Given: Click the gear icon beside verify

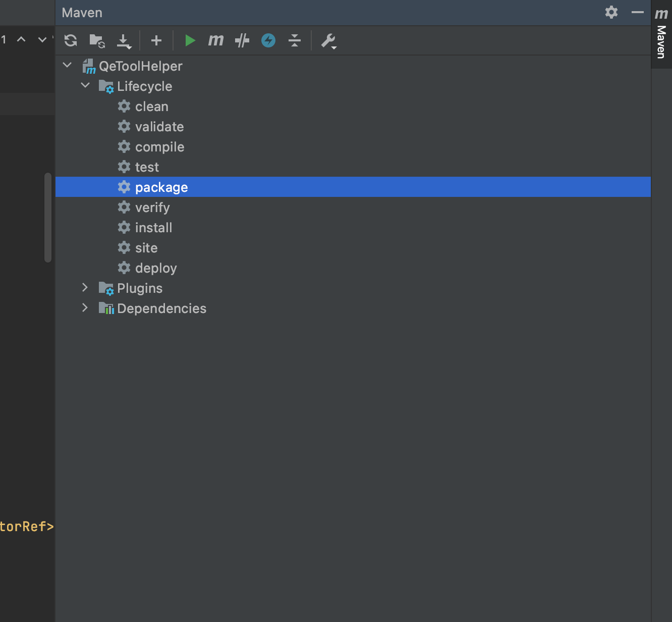Looking at the screenshot, I should click(x=124, y=207).
